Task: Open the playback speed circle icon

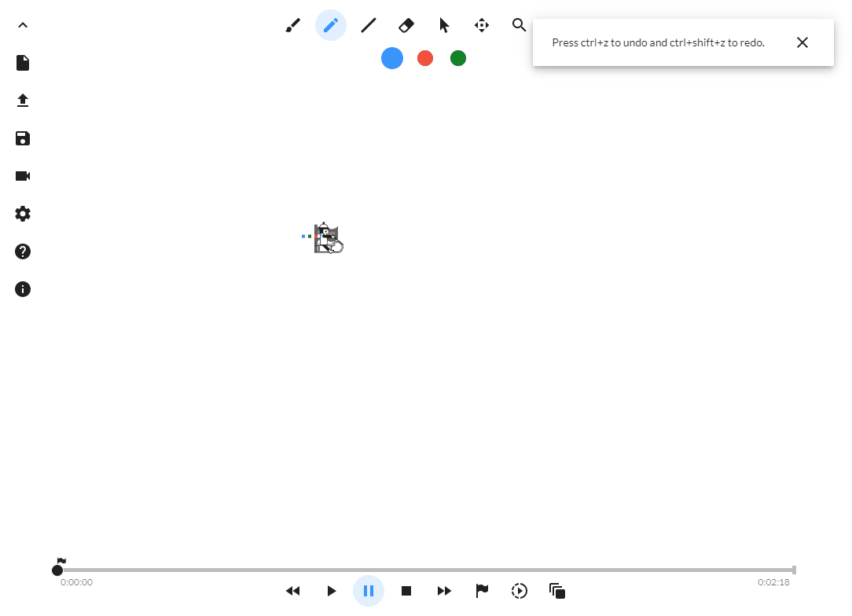Action: click(520, 591)
